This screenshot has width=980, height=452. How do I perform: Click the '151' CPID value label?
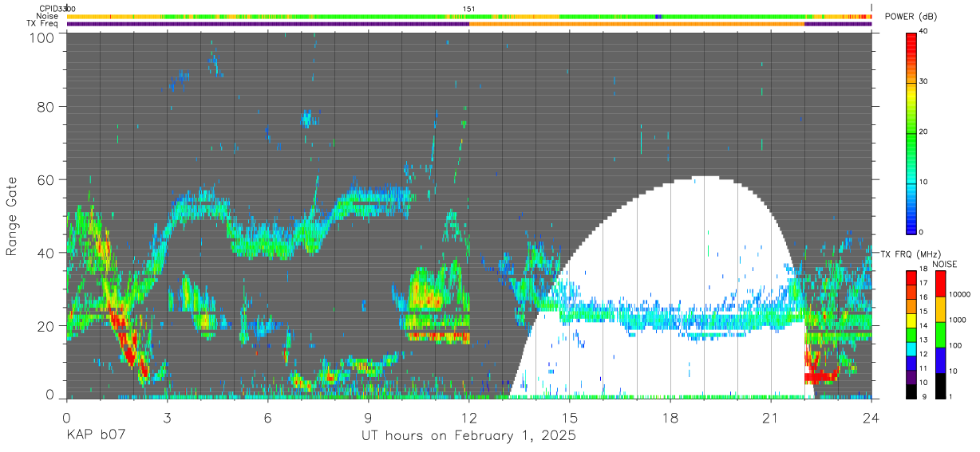click(469, 9)
